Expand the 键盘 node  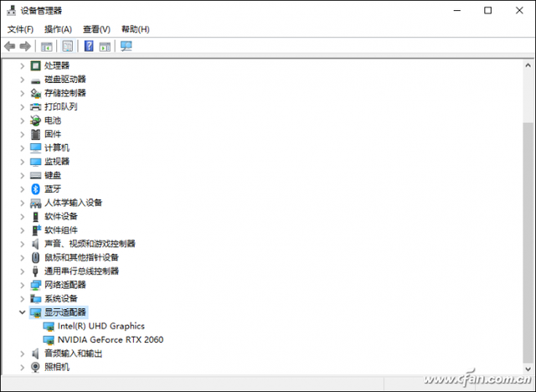click(23, 175)
